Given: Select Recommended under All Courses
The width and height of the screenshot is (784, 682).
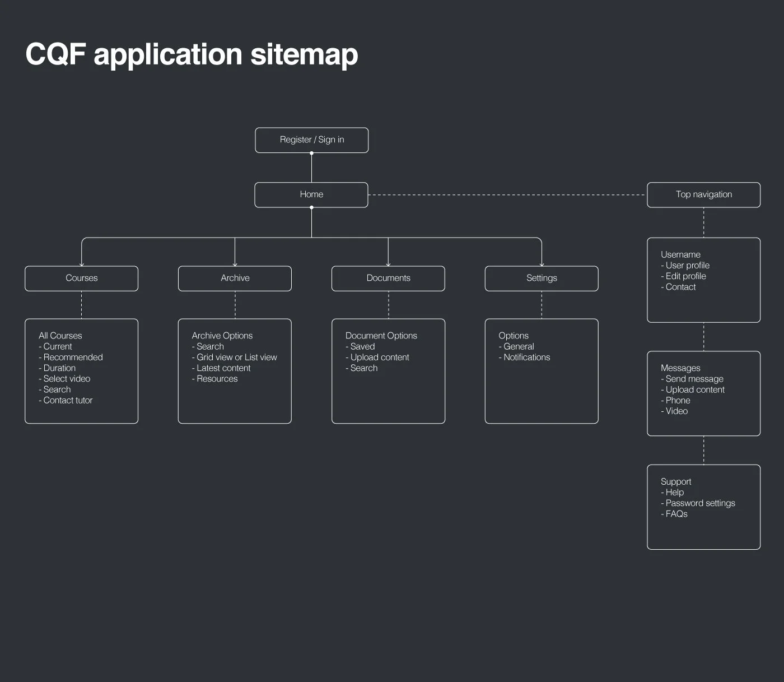Looking at the screenshot, I should coord(73,357).
